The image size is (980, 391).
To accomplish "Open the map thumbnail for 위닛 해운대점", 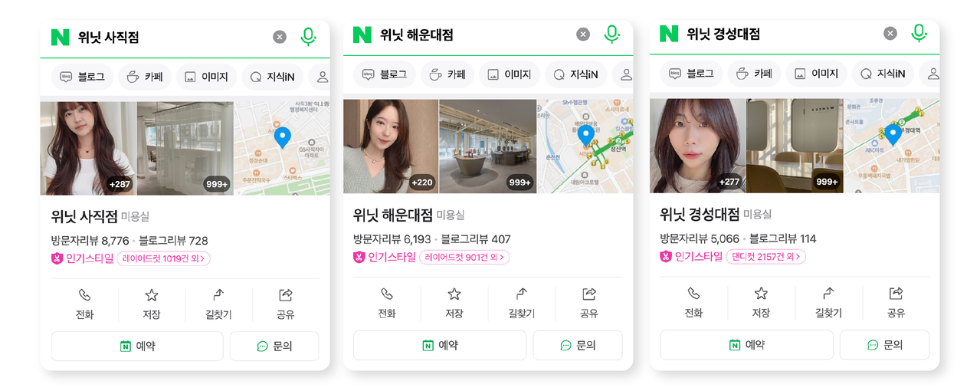I will (585, 146).
